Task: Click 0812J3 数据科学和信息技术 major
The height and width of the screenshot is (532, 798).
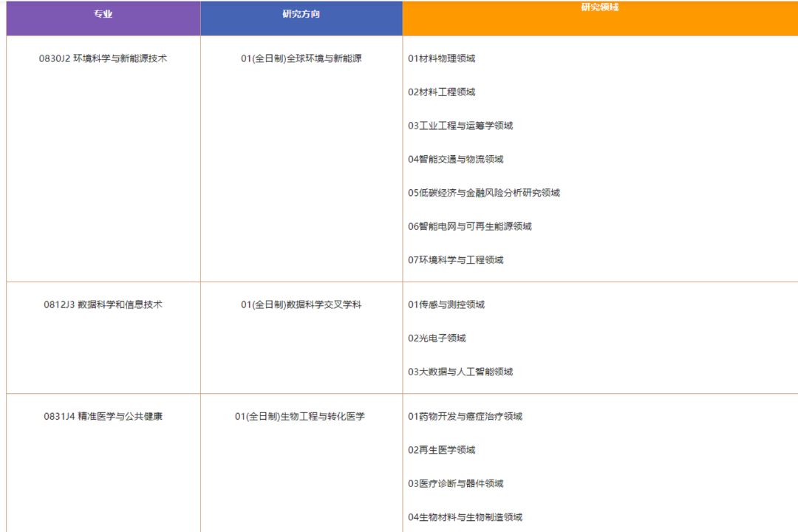Action: click(103, 304)
